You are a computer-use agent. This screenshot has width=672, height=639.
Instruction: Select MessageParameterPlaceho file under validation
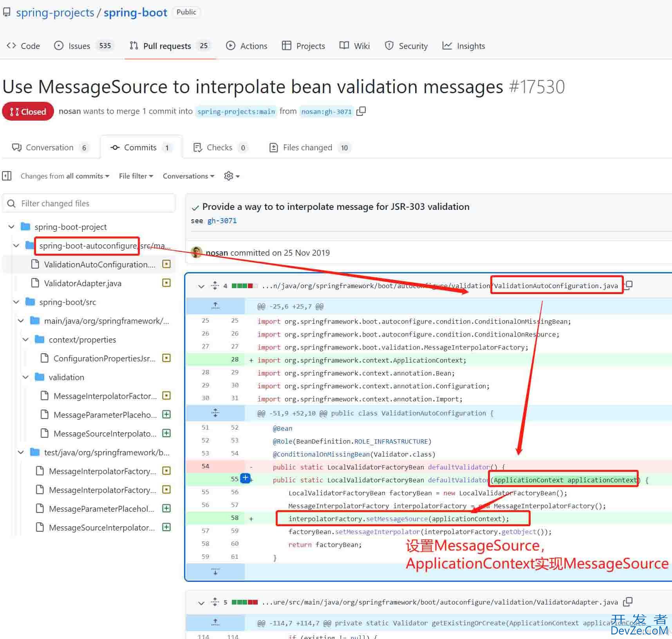pos(105,415)
